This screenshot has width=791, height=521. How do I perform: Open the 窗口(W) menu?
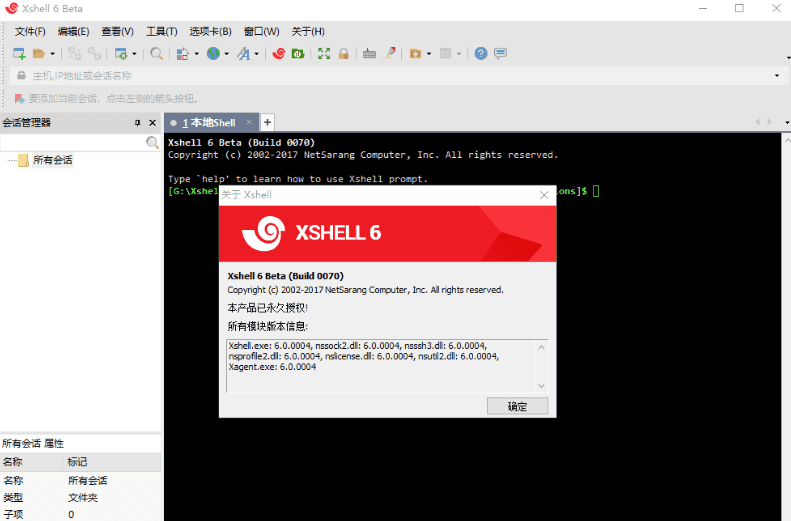(x=261, y=32)
